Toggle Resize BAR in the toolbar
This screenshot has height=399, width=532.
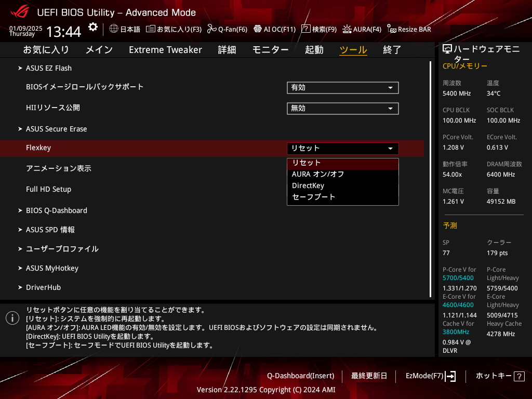point(409,29)
